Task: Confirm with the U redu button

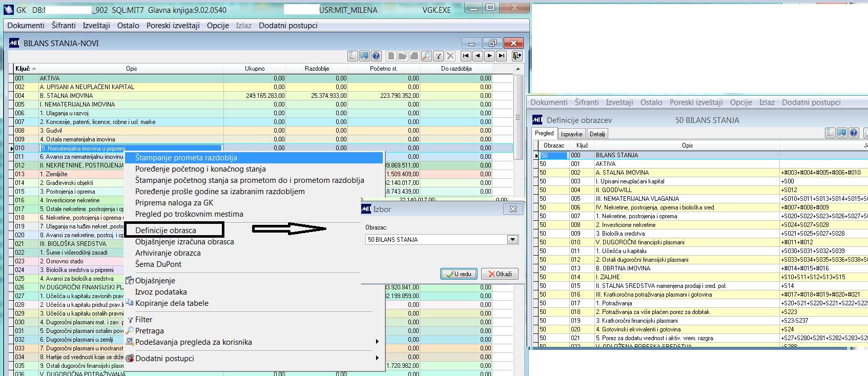Action: (459, 274)
